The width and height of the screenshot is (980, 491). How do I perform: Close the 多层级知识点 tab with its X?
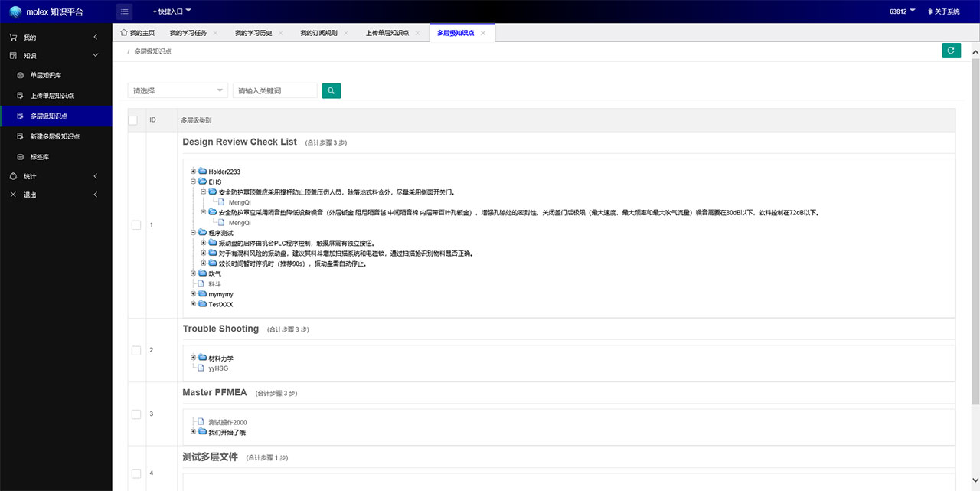[x=483, y=33]
